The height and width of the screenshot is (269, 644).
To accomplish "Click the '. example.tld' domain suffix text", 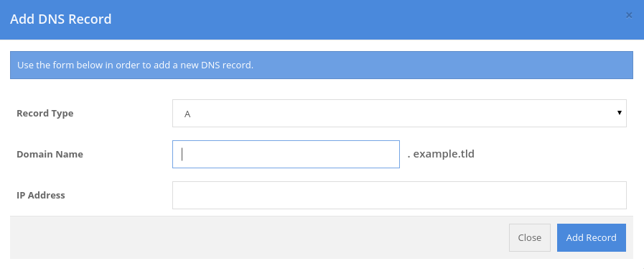I will [x=441, y=154].
